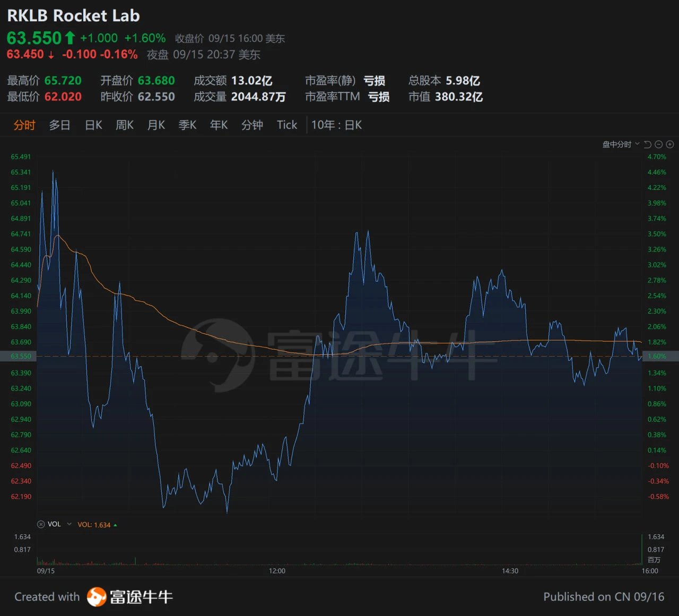Reset the chart view with the undo arrow
Viewport: 679px width, 616px height.
(x=648, y=144)
